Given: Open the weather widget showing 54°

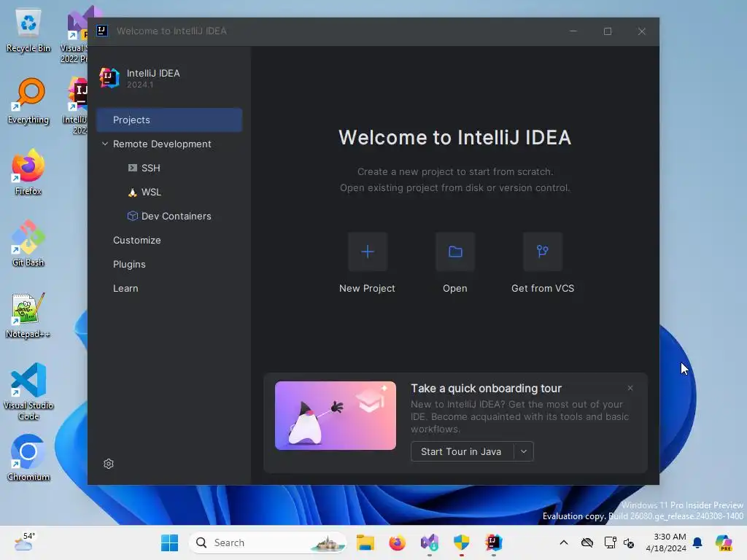Looking at the screenshot, I should 24,542.
